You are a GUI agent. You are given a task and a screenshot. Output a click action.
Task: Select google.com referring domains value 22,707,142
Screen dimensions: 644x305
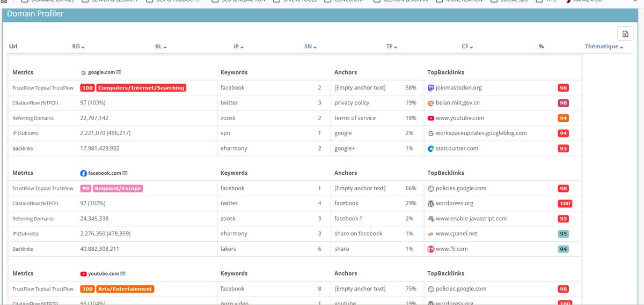(94, 118)
